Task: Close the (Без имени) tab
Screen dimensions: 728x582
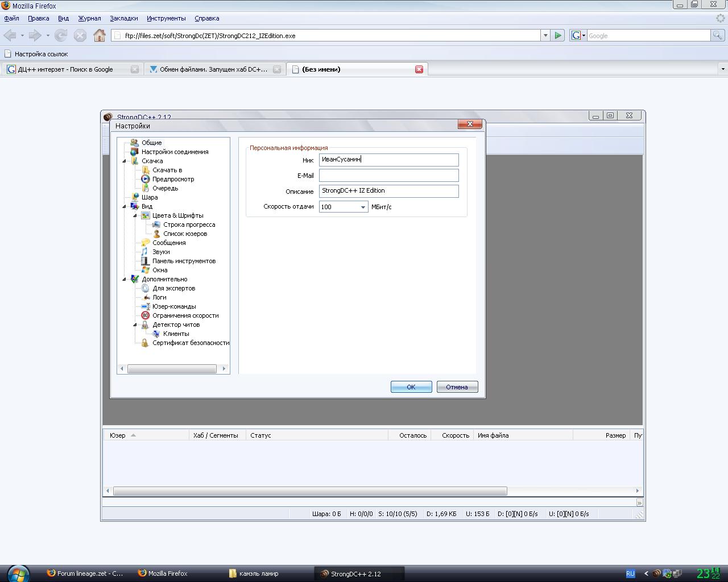Action: tap(419, 69)
